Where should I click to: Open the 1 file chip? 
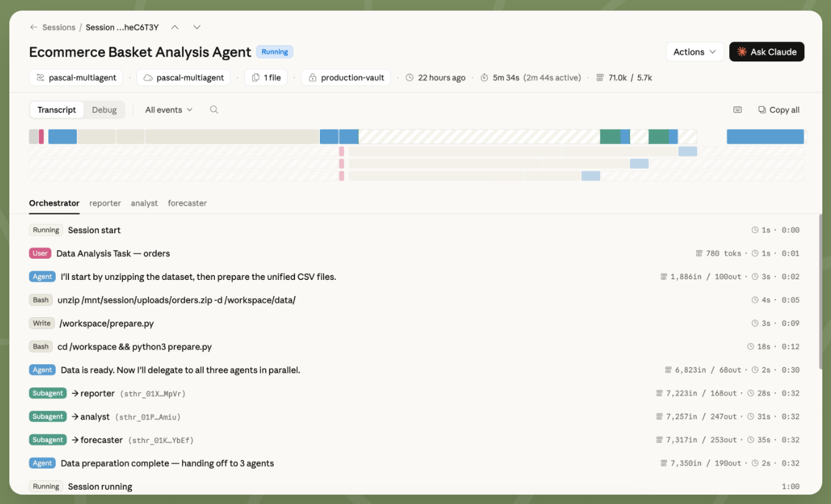(x=266, y=78)
